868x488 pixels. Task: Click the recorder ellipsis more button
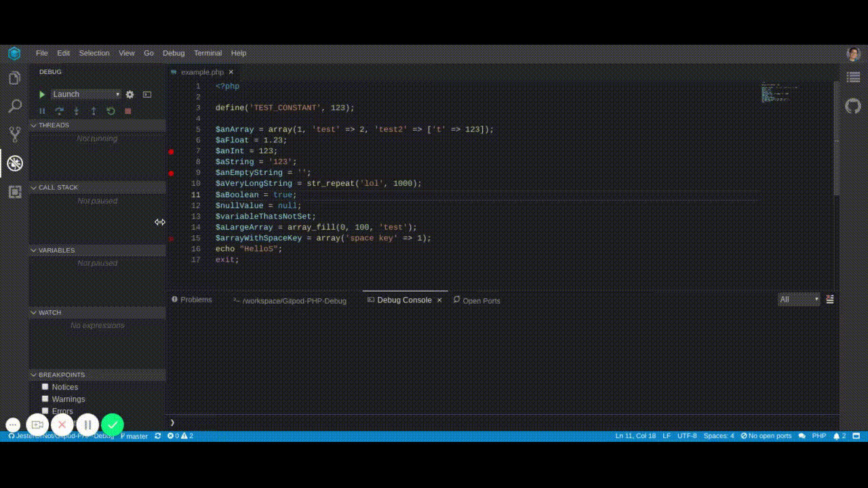tap(13, 425)
